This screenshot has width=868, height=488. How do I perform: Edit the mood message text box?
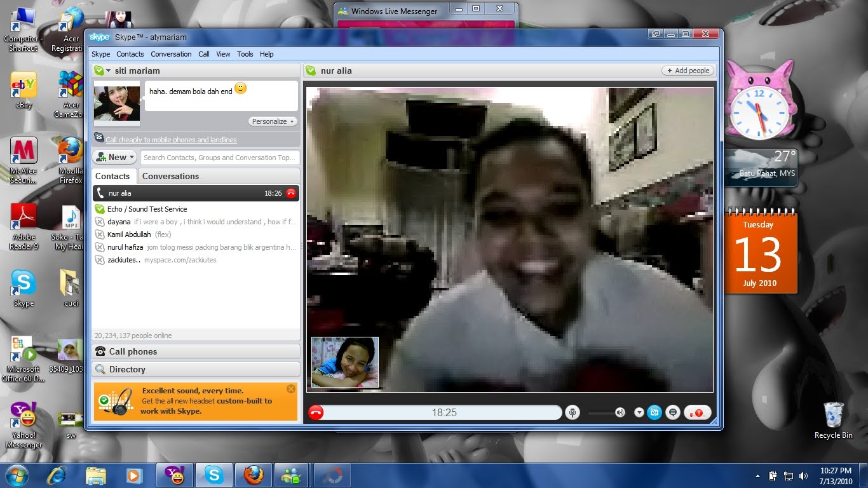221,96
